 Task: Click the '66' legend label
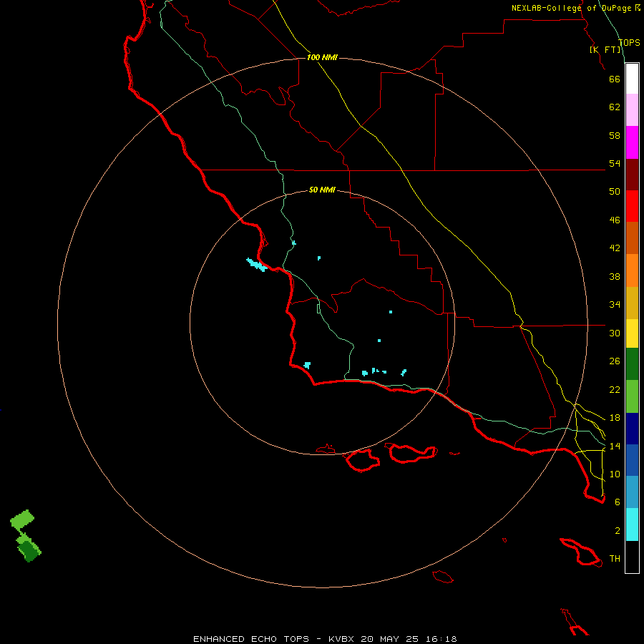point(615,79)
